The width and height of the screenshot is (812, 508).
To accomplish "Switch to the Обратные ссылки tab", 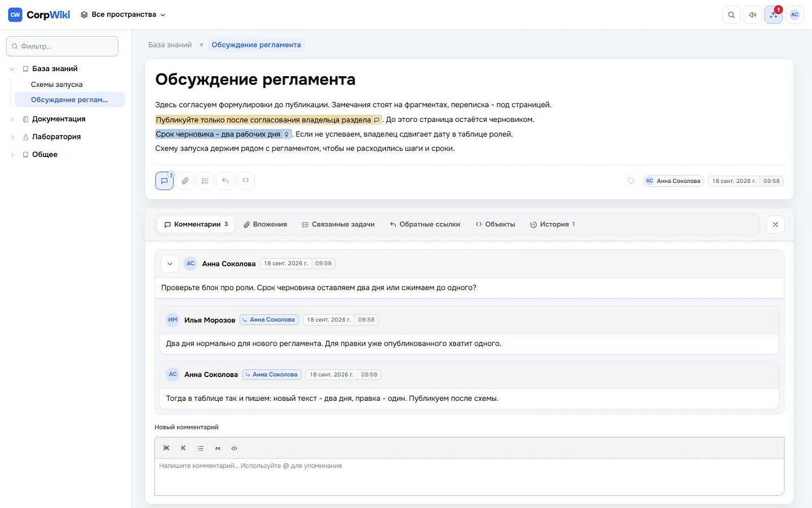I will pos(425,225).
